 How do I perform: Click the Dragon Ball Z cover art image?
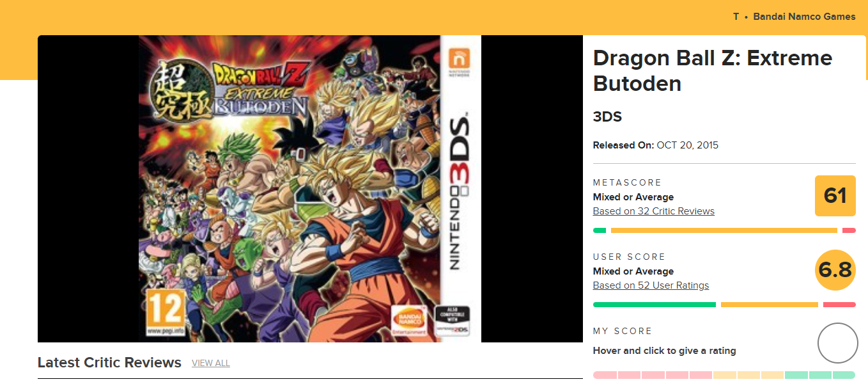(x=310, y=189)
